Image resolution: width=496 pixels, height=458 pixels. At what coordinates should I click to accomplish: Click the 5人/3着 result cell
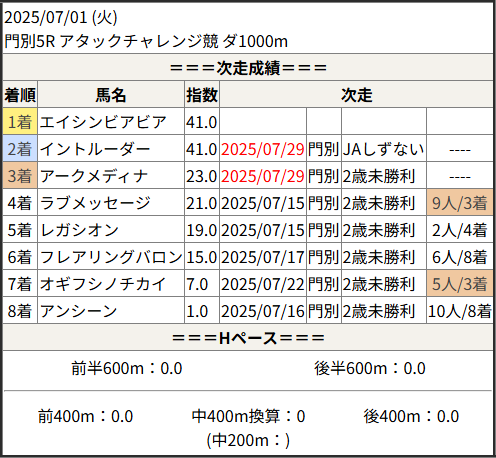460,284
